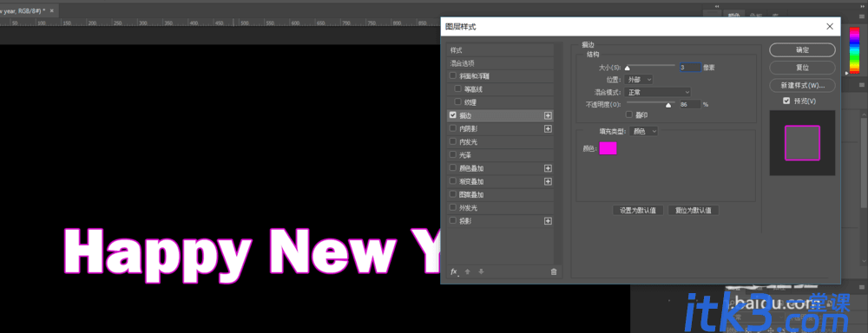
Task: Click the move effect up arrow
Action: pyautogui.click(x=468, y=271)
